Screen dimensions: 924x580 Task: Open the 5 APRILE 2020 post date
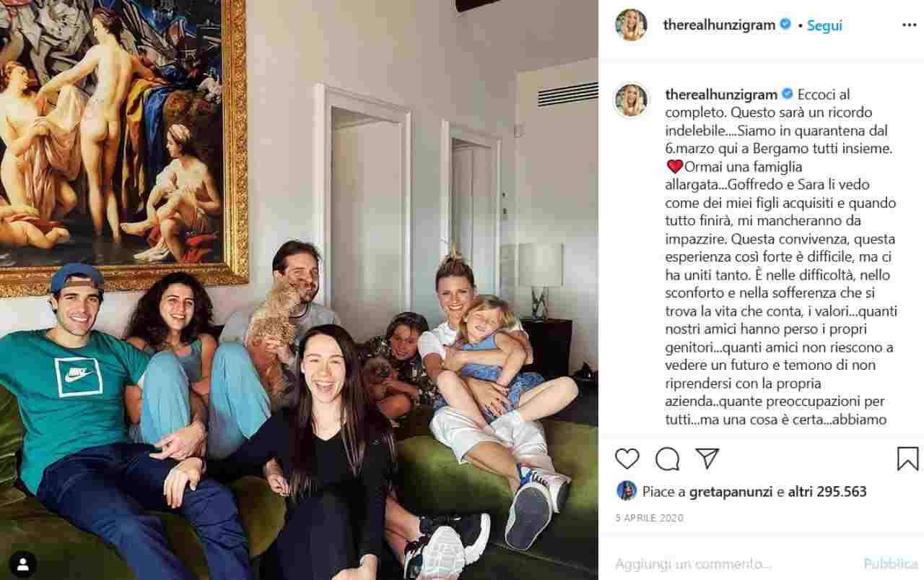(x=649, y=518)
